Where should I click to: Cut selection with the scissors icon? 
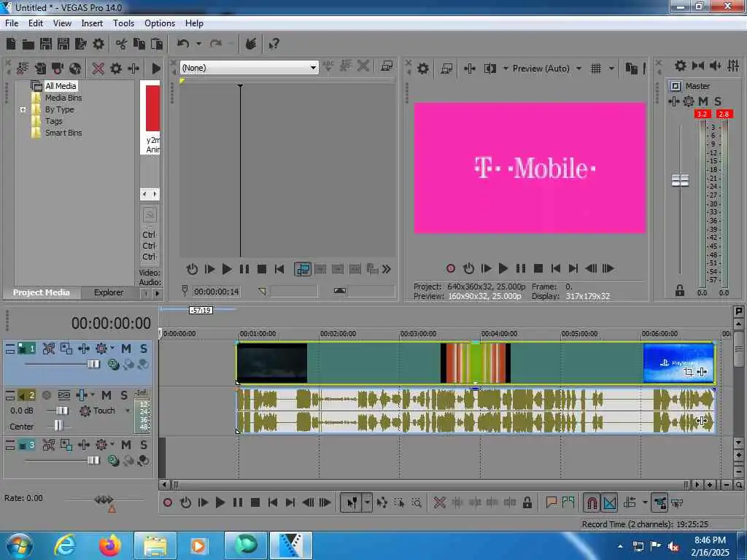point(121,44)
